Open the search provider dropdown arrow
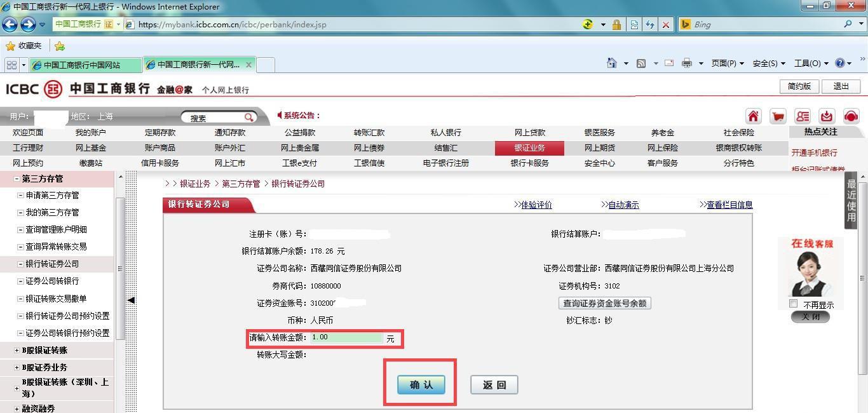 point(862,24)
